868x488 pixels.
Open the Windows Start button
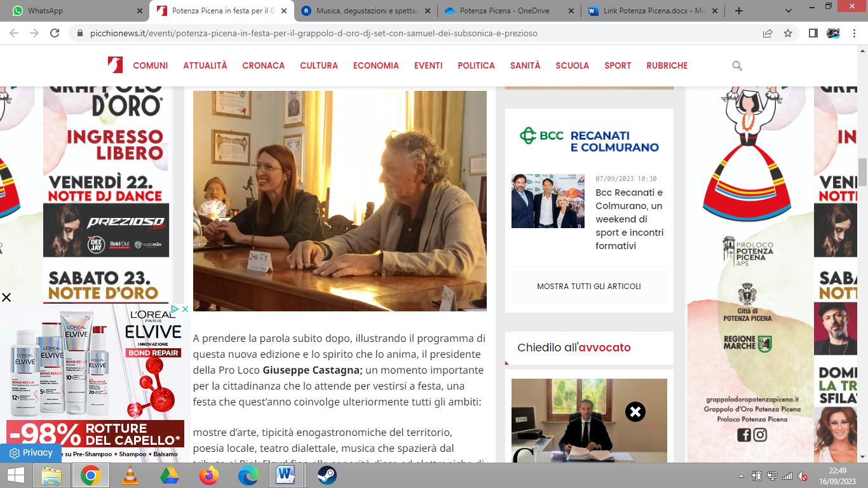[x=15, y=475]
